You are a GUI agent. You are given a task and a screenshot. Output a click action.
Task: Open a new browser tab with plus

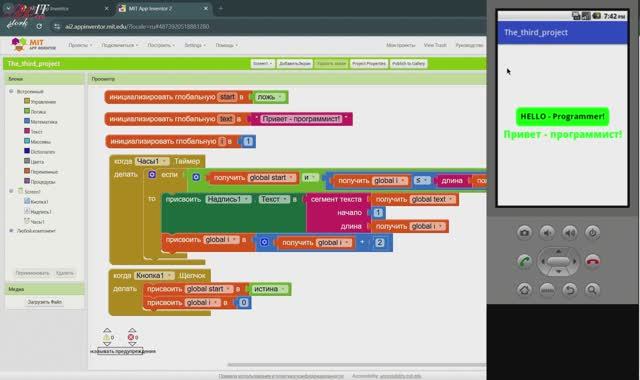coord(221,8)
